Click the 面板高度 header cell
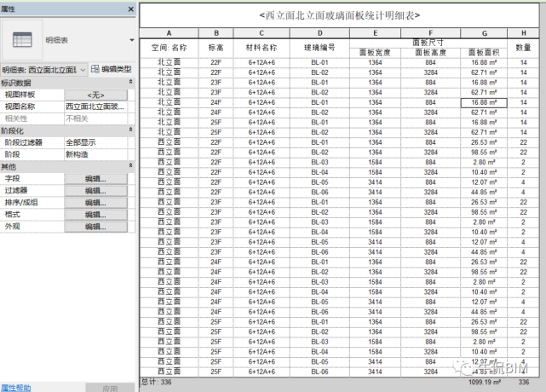546x392 pixels. pos(431,53)
